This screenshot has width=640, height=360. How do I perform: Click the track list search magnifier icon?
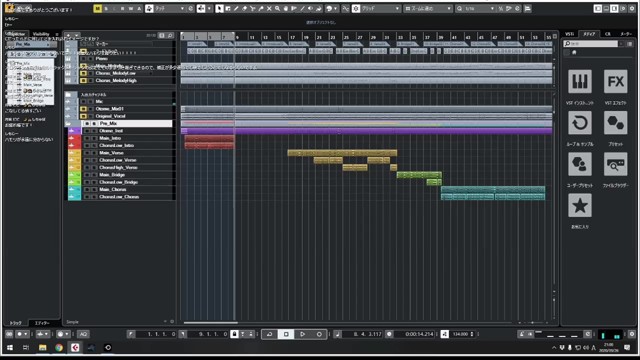(170, 36)
